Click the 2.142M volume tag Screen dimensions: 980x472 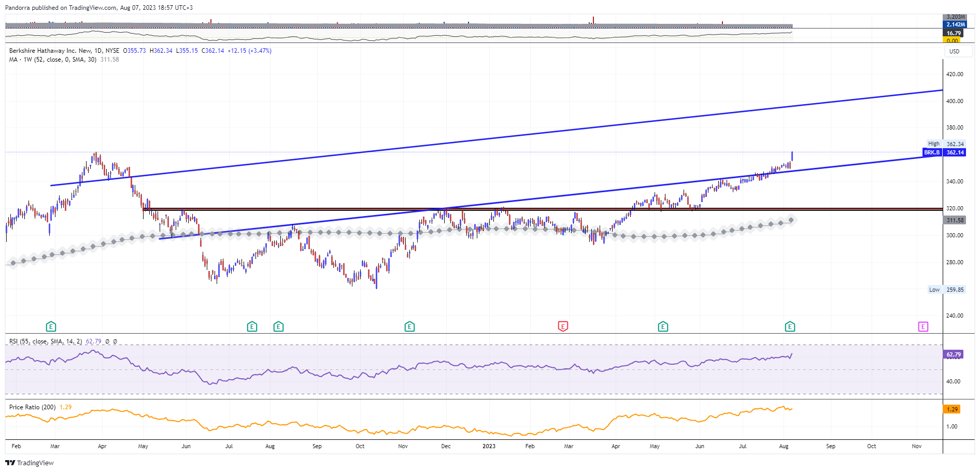956,24
